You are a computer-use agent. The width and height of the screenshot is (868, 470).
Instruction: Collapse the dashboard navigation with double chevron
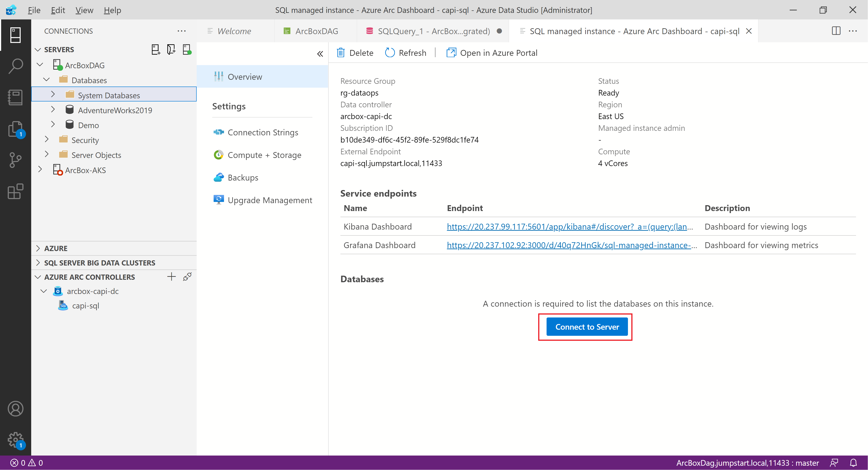click(x=320, y=54)
